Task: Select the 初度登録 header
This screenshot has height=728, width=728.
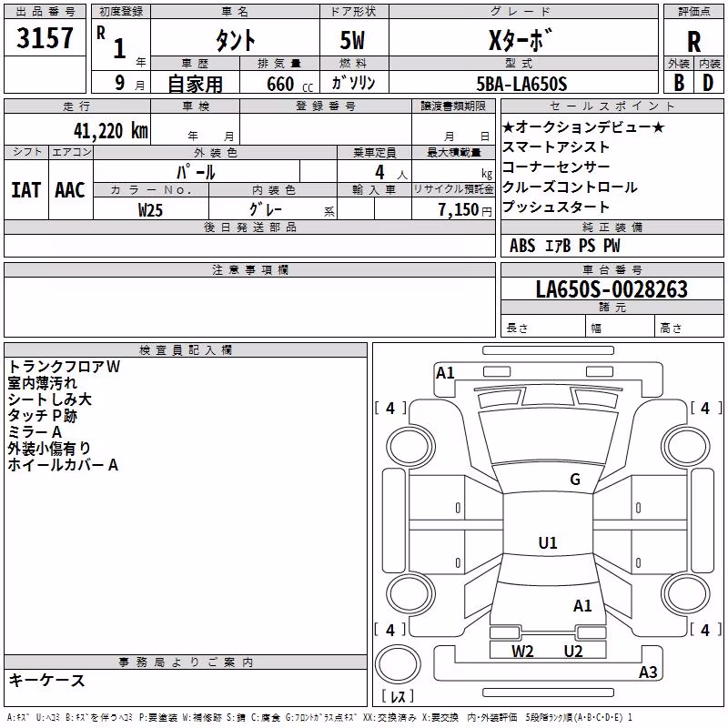Action: click(x=121, y=12)
